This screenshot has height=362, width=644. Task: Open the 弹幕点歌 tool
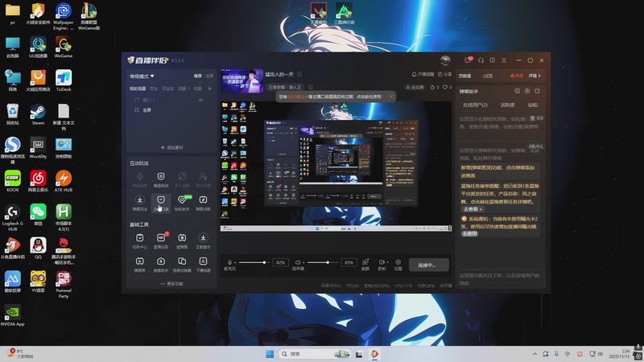(x=203, y=203)
